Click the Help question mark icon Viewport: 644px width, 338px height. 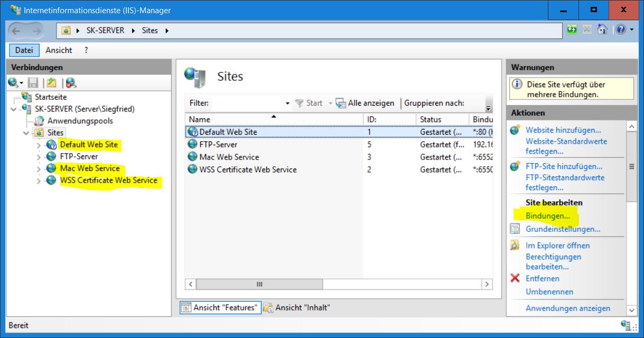click(621, 30)
